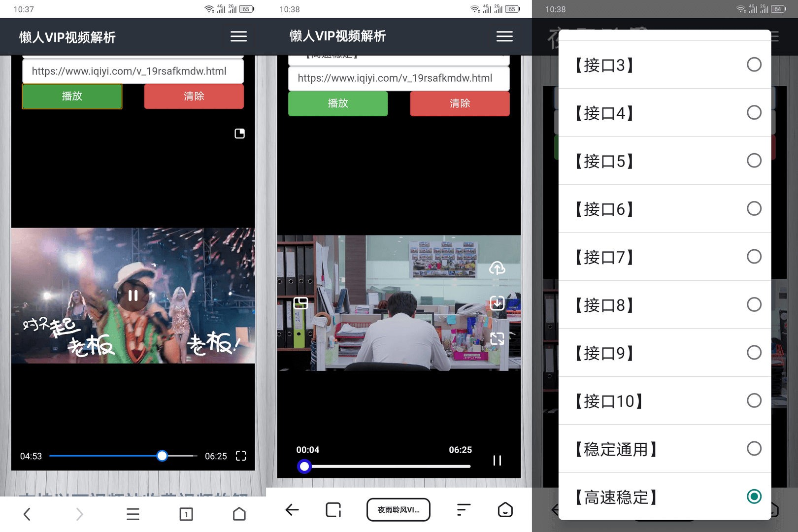This screenshot has width=798, height=532.
Task: Tap the 夜雨聆风VI... page title pill
Action: (399, 510)
